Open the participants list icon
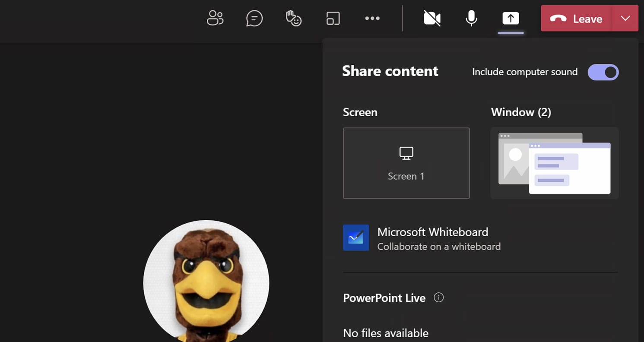 [215, 18]
